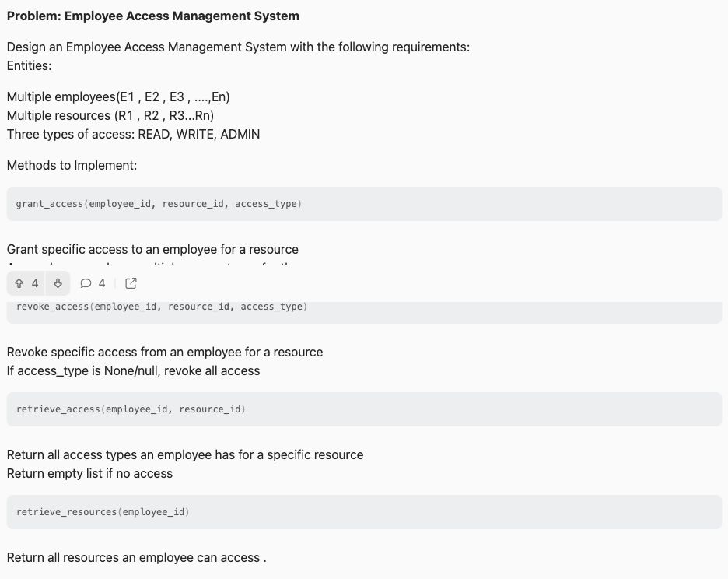The height and width of the screenshot is (579, 728).
Task: Upvote the post with the up arrow
Action: pyautogui.click(x=19, y=283)
